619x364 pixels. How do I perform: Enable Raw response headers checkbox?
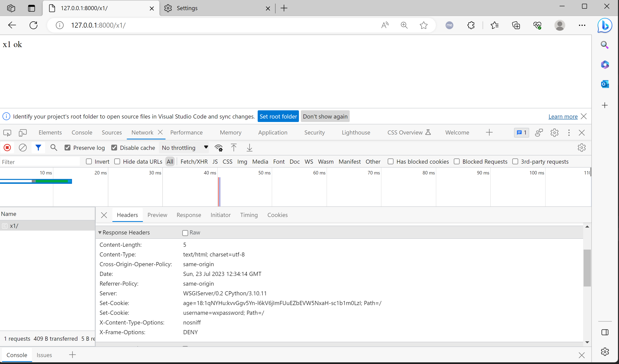click(x=185, y=233)
